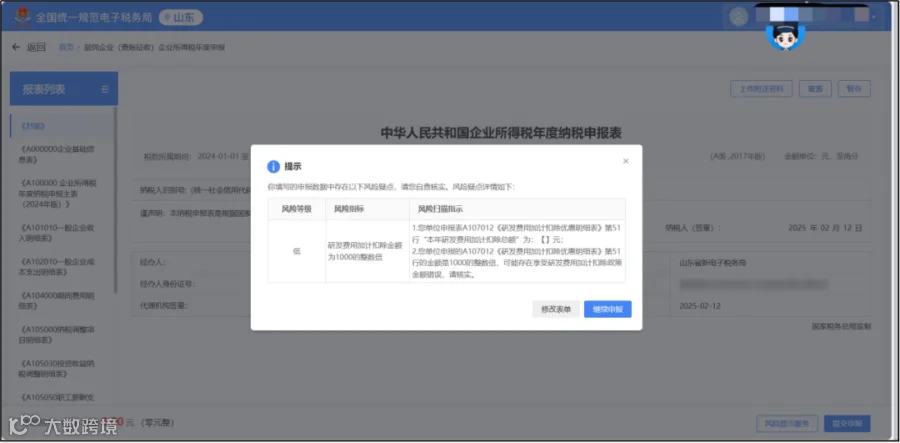Click the user avatar icon in header

[739, 17]
